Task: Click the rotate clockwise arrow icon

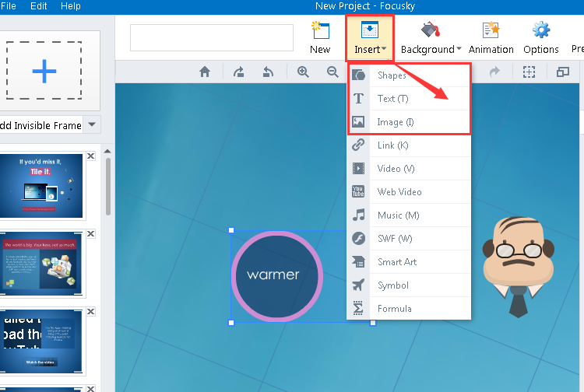Action: coord(239,72)
